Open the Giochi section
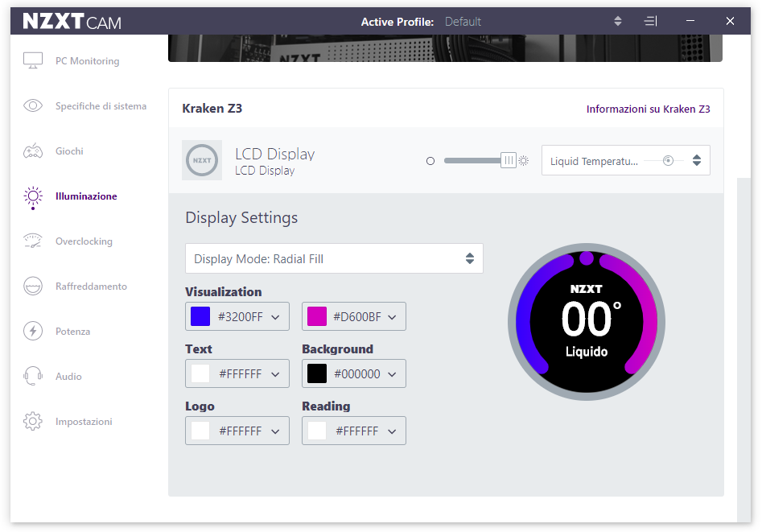 [69, 151]
